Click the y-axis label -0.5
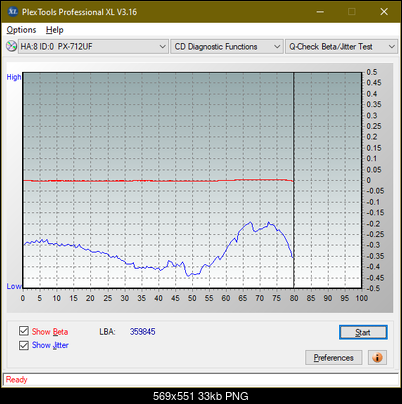 pyautogui.click(x=373, y=288)
